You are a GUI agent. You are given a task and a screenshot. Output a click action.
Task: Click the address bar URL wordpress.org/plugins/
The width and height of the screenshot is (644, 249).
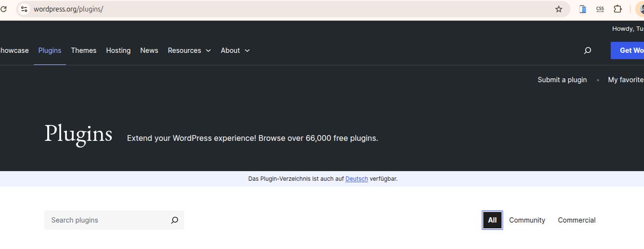68,9
